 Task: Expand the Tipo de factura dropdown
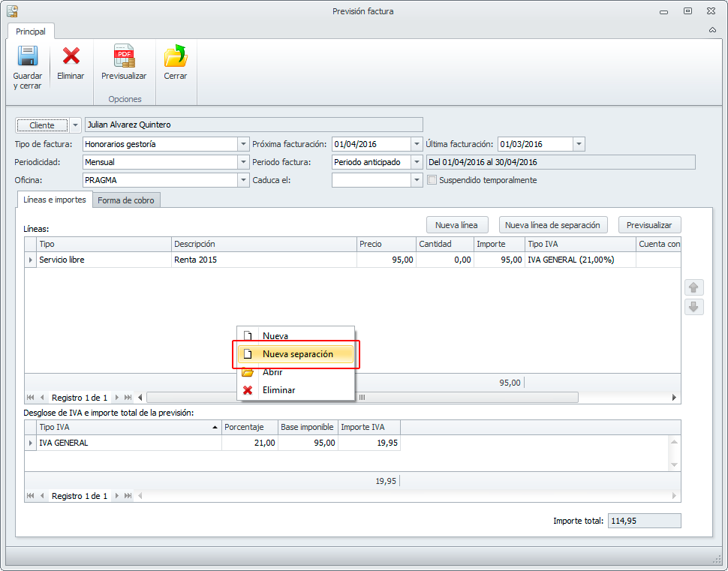[242, 144]
